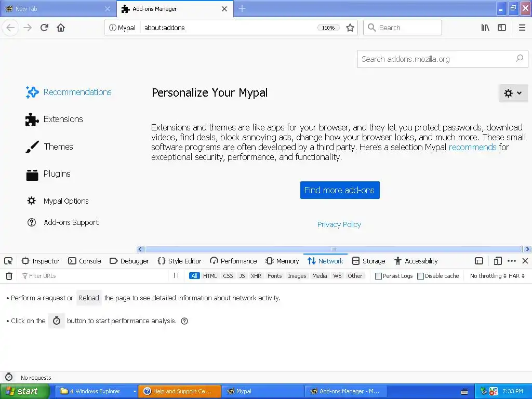Image resolution: width=532 pixels, height=399 pixels.
Task: Filter requests by Images
Action: (297, 276)
